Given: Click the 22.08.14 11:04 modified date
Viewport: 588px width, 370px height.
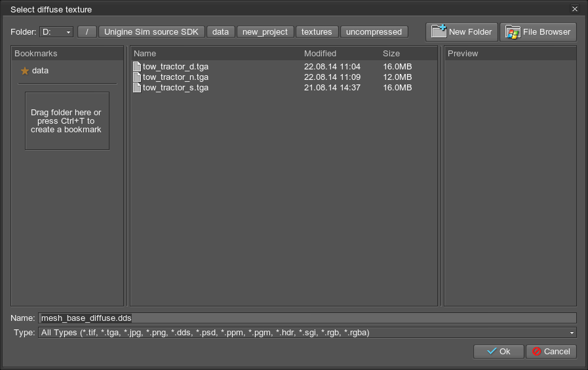Looking at the screenshot, I should (332, 67).
